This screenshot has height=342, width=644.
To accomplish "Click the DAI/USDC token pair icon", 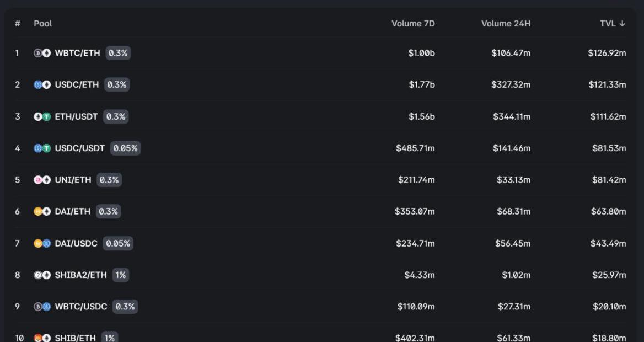I will click(42, 243).
